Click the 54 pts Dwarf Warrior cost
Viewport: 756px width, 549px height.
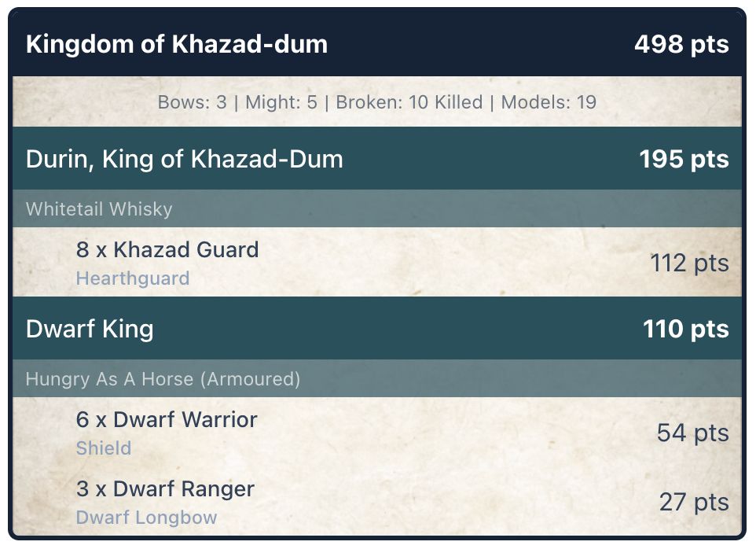pos(692,433)
